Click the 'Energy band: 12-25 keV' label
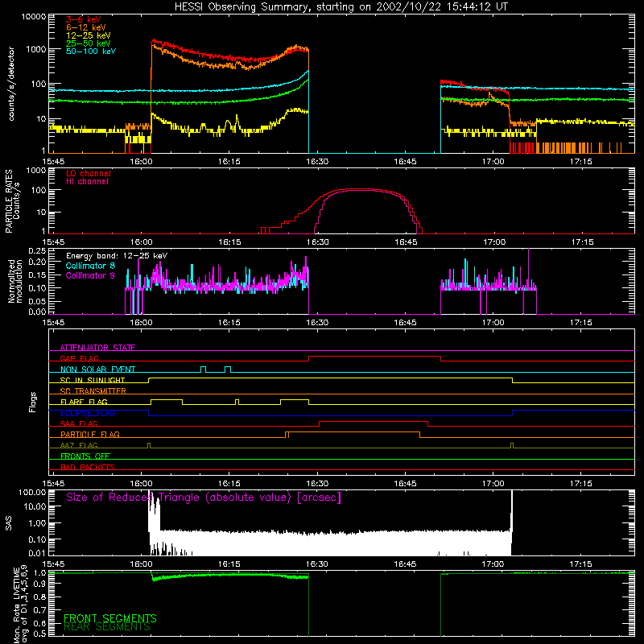 click(x=117, y=256)
